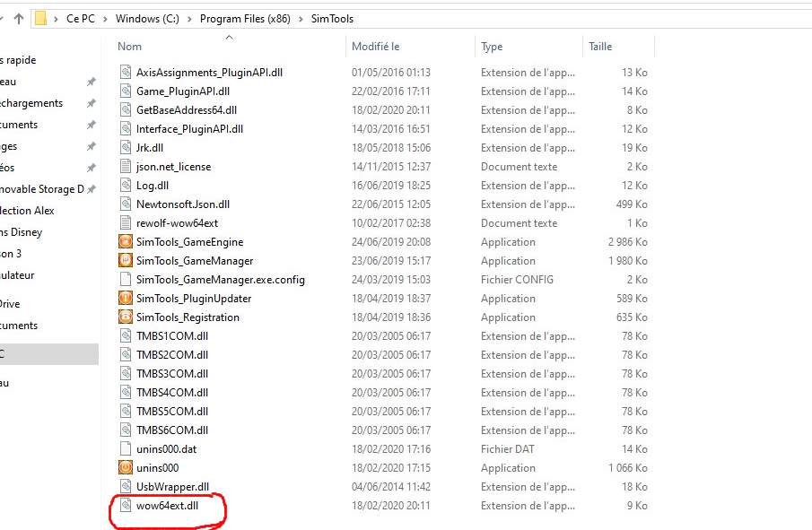Go up one folder level with the arrow
Screen dimensions: 812x530
point(19,19)
